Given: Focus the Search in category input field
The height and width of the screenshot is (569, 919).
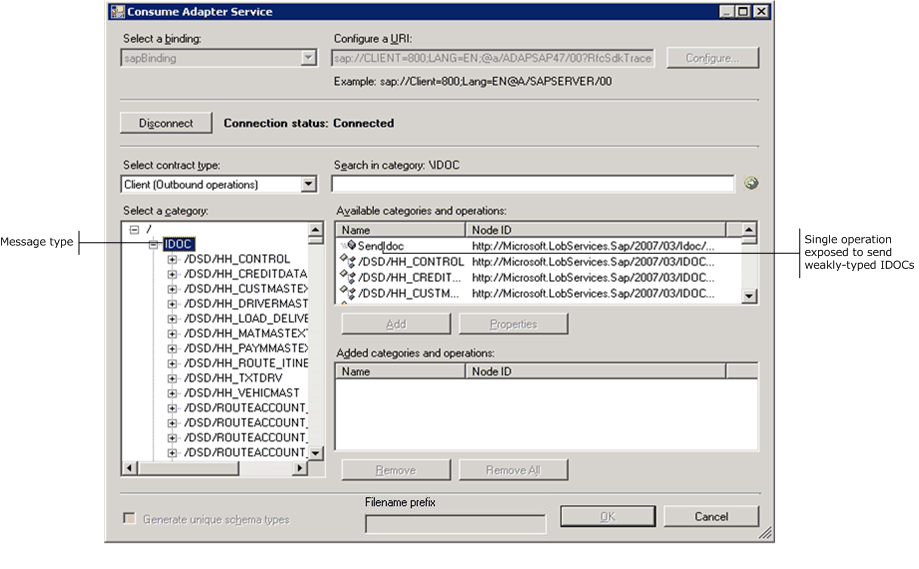Looking at the screenshot, I should pos(533,184).
